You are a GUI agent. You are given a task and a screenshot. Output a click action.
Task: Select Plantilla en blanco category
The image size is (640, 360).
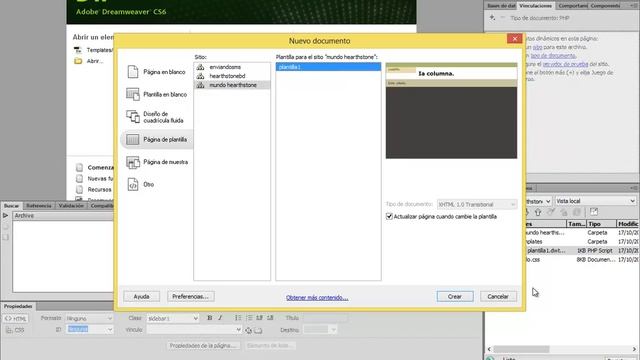tap(156, 94)
